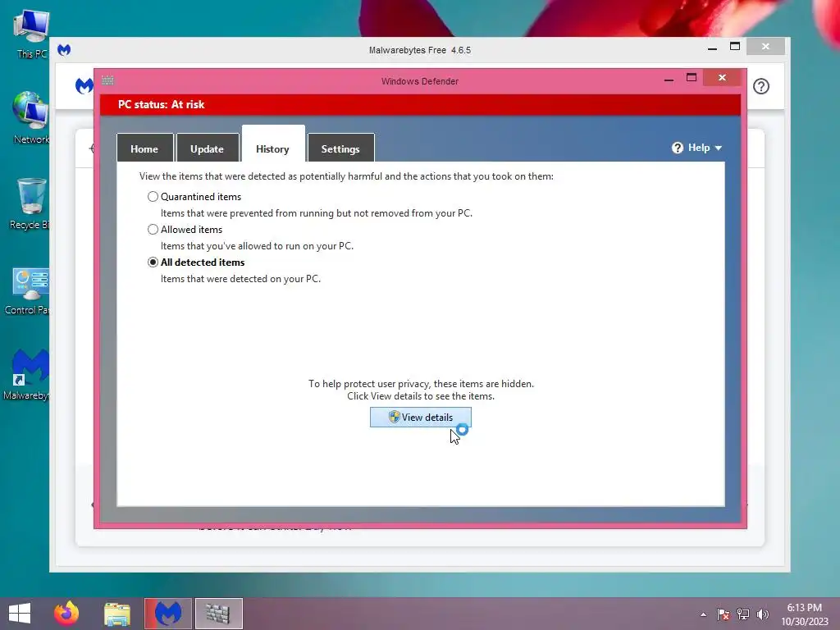Close the Windows Defender window
This screenshot has width=840, height=630.
click(722, 78)
